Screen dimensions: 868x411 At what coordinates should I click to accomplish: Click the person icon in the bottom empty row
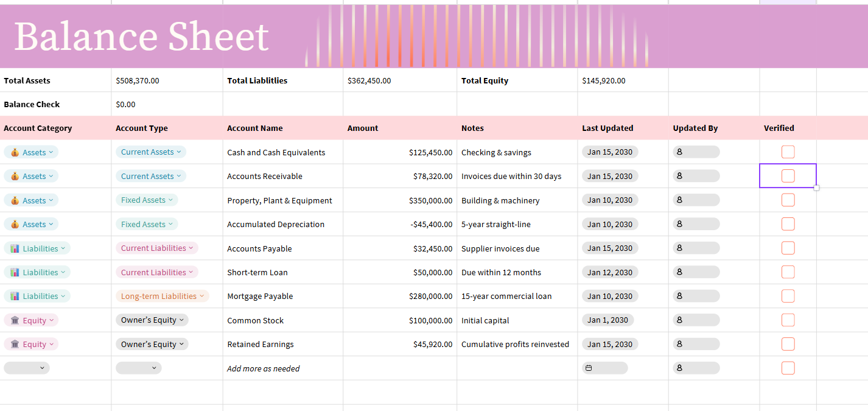click(x=679, y=368)
